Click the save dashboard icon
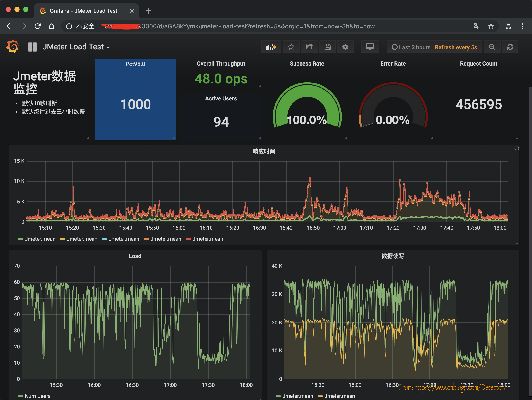Image resolution: width=532 pixels, height=400 pixels. point(328,47)
